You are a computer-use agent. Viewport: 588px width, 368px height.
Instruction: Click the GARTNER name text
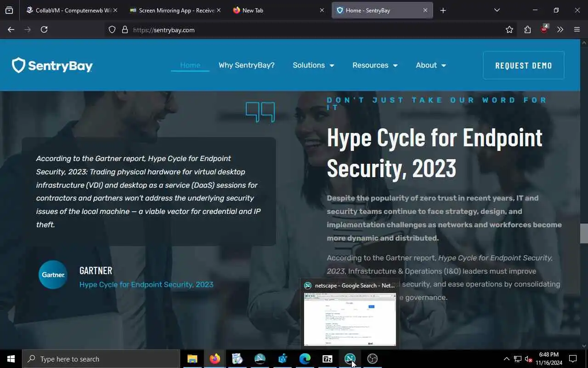(x=96, y=270)
